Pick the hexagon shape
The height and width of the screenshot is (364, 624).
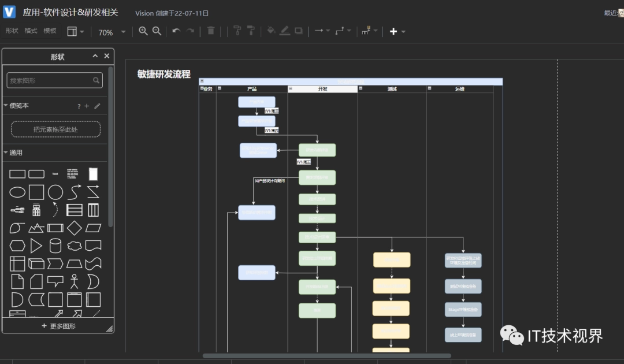tap(17, 246)
